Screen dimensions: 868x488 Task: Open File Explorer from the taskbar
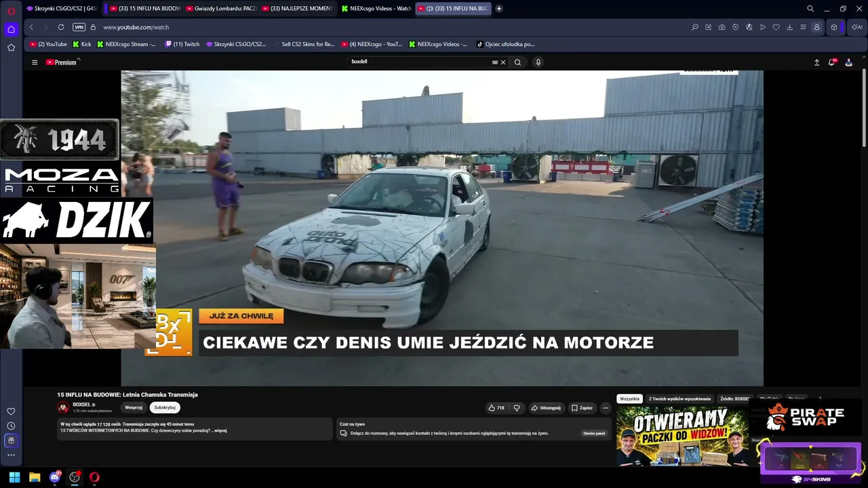point(35,477)
